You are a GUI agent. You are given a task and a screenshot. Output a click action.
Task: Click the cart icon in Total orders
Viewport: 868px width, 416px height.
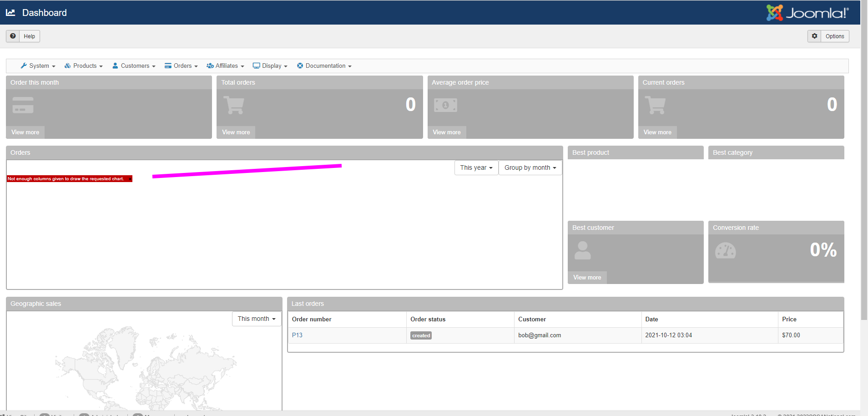click(x=234, y=105)
